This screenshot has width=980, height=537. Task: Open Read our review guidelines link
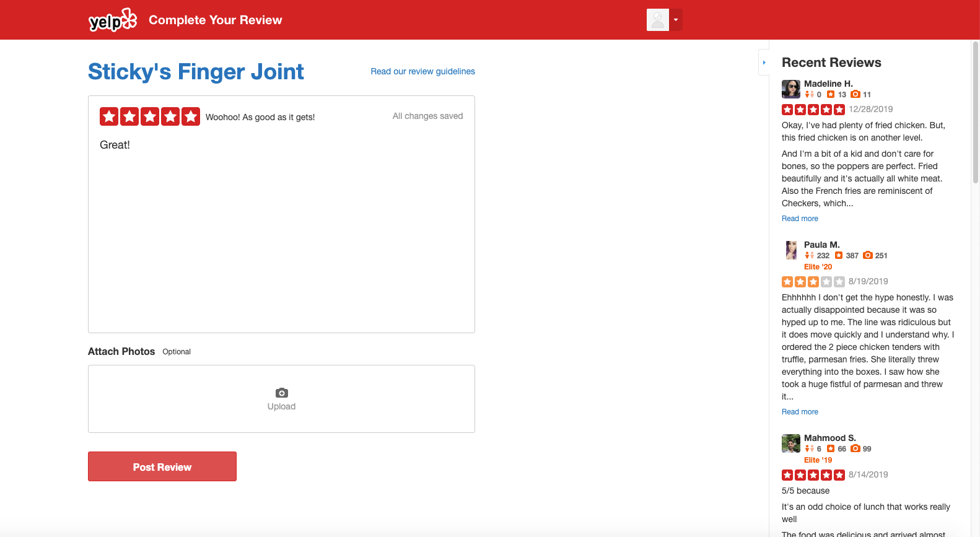422,71
